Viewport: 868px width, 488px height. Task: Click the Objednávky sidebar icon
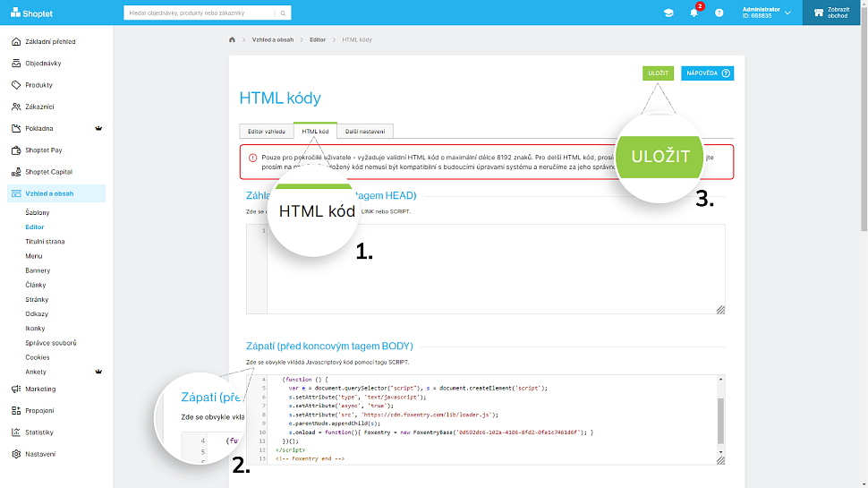click(x=16, y=64)
